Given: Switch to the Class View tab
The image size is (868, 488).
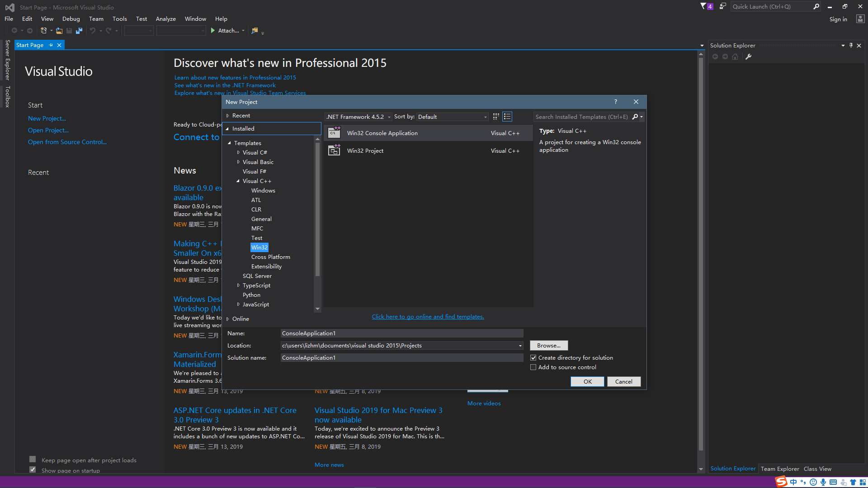Looking at the screenshot, I should pyautogui.click(x=817, y=469).
